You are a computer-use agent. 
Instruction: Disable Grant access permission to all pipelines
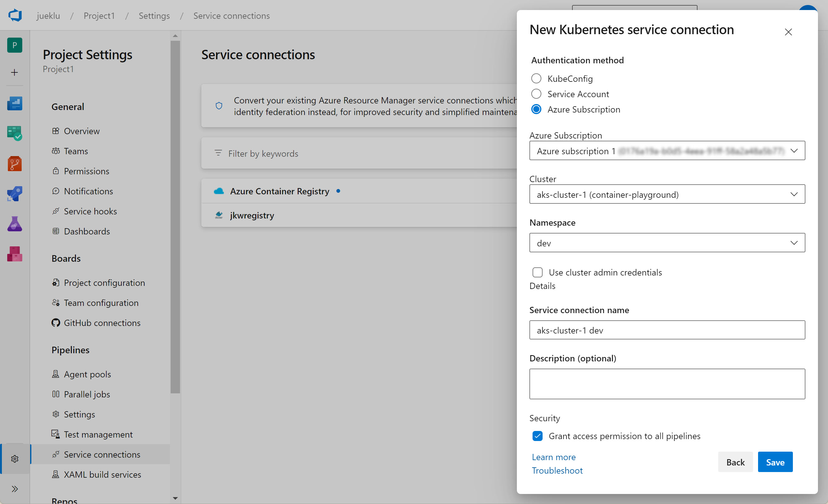537,436
